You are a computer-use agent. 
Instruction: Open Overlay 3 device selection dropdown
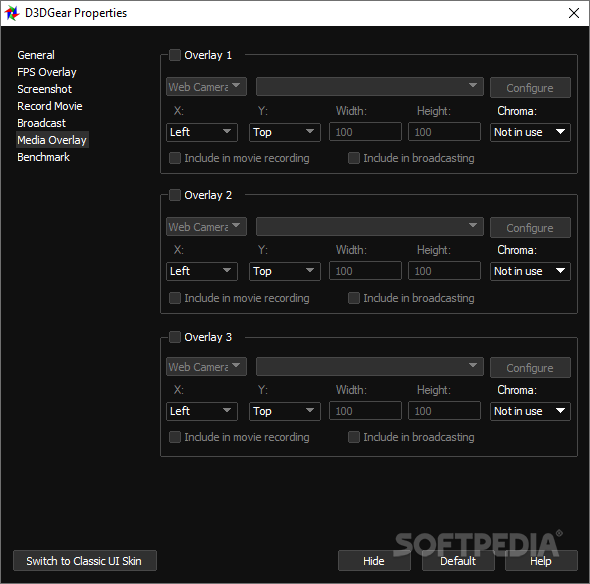(370, 367)
